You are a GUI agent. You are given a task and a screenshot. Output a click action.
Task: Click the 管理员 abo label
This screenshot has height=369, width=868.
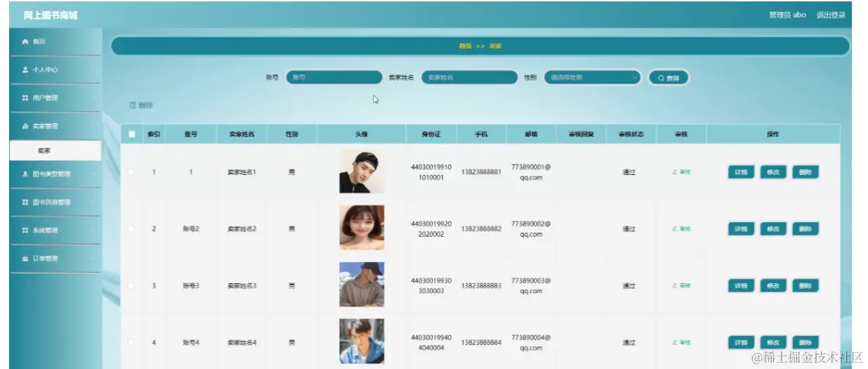click(x=787, y=15)
